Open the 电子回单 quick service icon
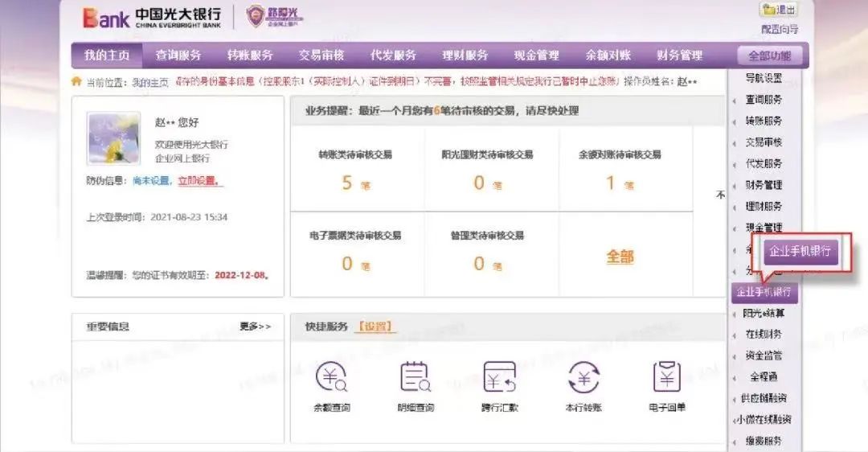Image resolution: width=868 pixels, height=452 pixels. click(667, 378)
